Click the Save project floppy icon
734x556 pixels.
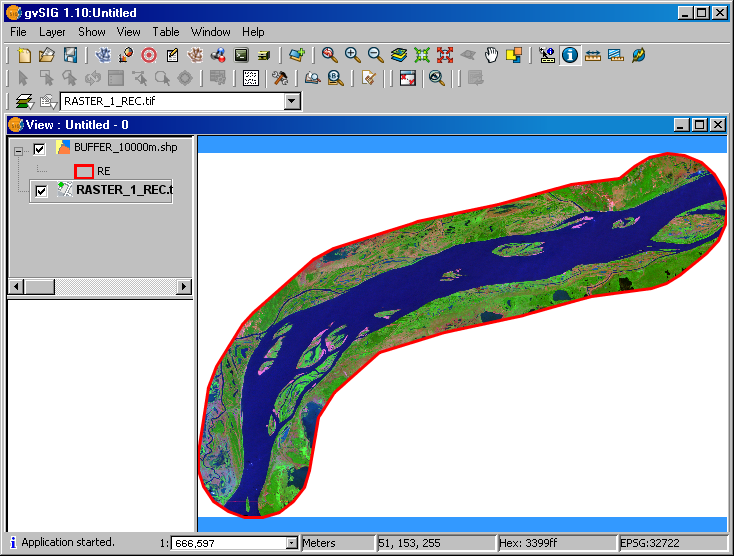pos(70,55)
